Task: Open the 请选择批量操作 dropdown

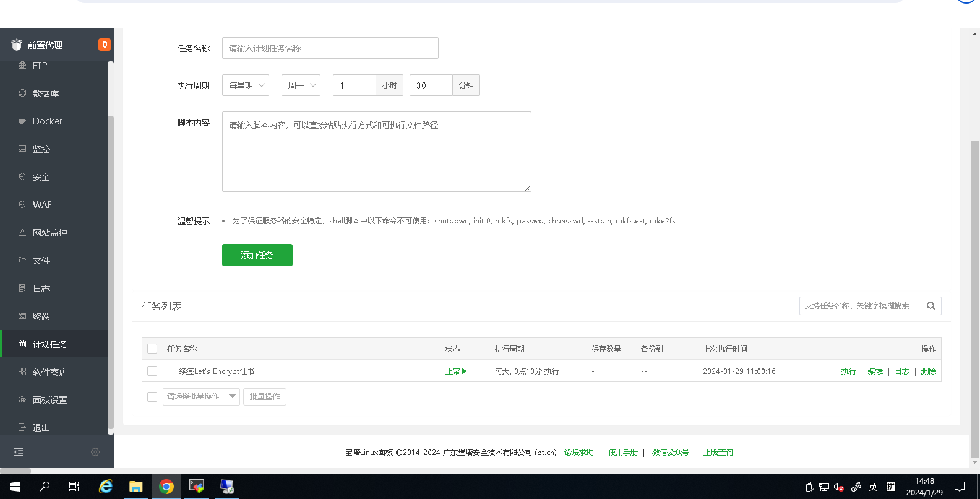Action: [x=201, y=396]
